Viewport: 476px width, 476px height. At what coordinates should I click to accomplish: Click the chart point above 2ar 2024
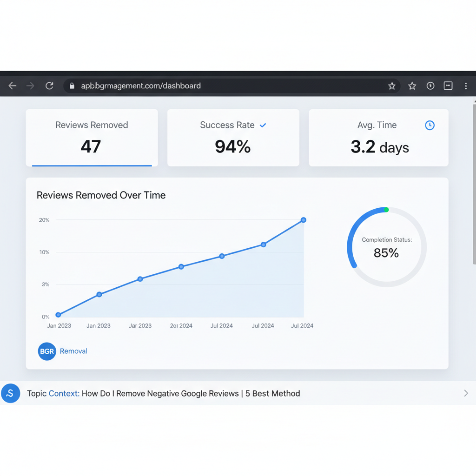pyautogui.click(x=181, y=267)
